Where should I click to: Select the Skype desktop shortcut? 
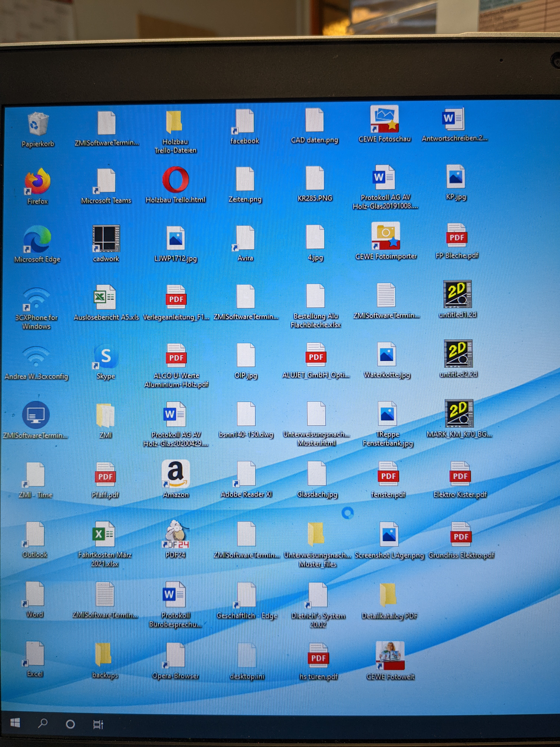[x=106, y=357]
